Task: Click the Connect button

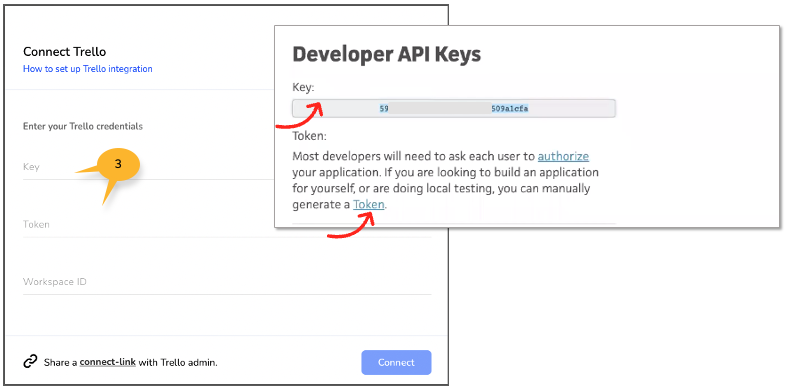Action: 396,362
